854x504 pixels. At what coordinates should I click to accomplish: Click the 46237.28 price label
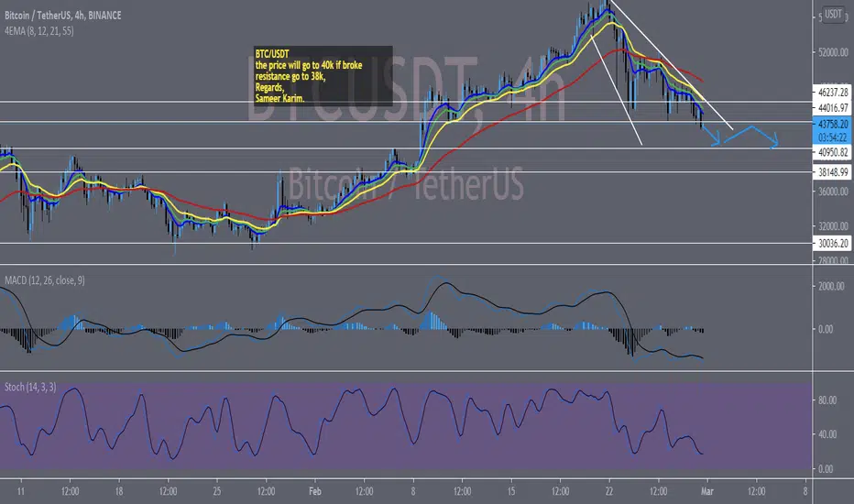832,92
